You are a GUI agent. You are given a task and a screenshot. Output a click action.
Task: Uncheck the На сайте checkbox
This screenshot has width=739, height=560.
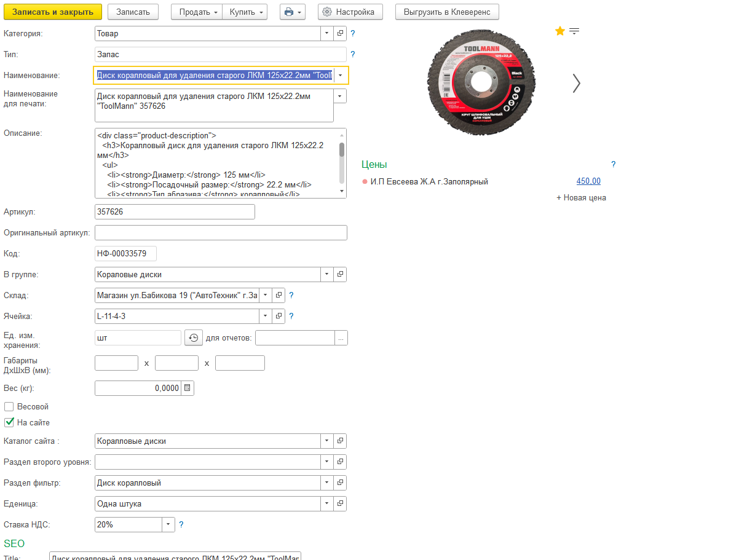point(9,422)
